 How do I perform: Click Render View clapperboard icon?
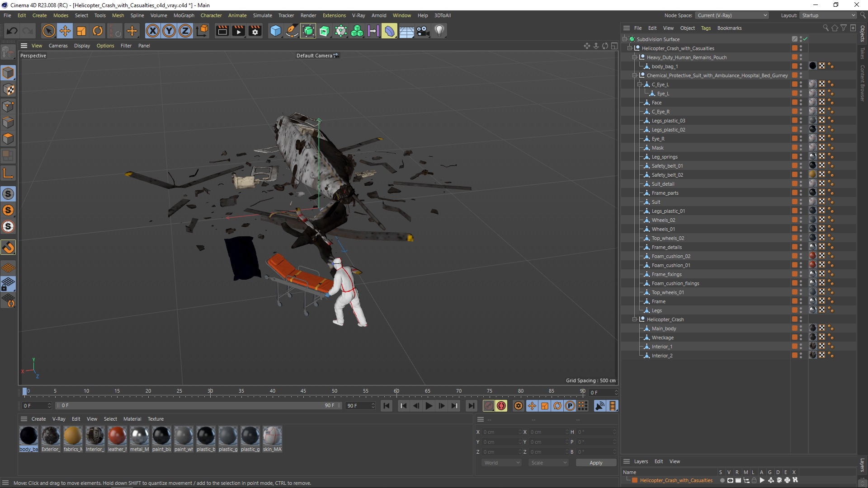pyautogui.click(x=222, y=31)
